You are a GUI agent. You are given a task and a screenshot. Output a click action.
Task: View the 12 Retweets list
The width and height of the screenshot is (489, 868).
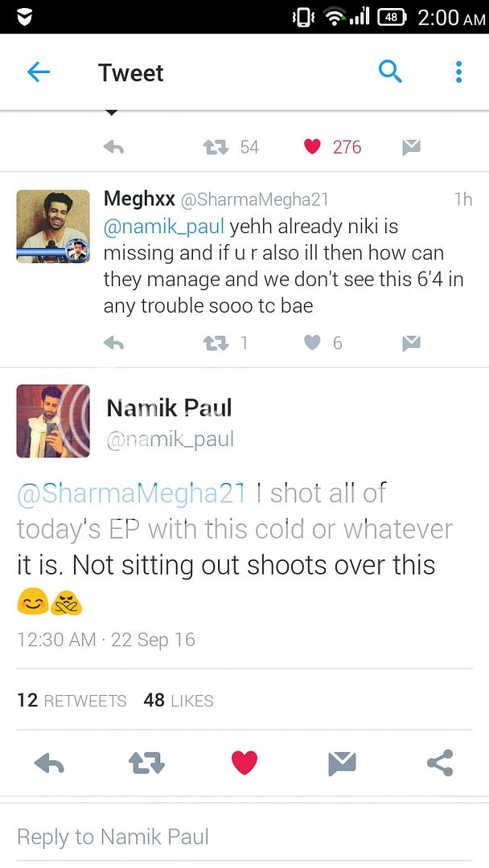72,700
